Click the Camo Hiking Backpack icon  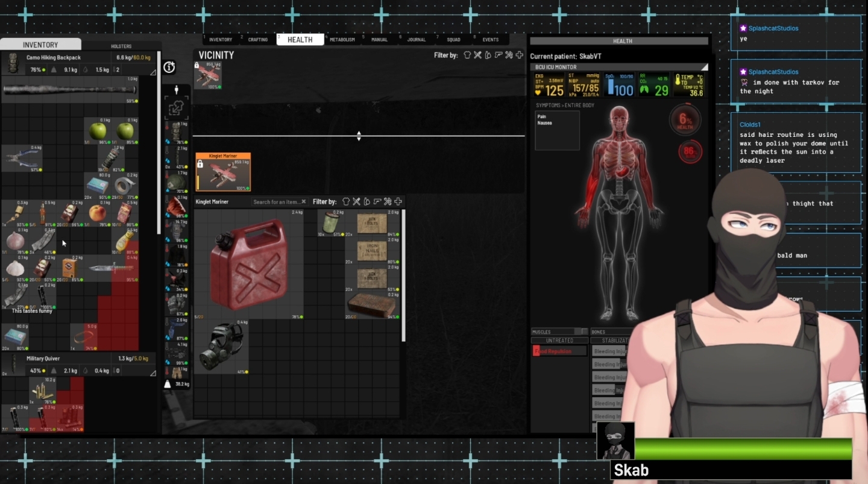pos(13,63)
